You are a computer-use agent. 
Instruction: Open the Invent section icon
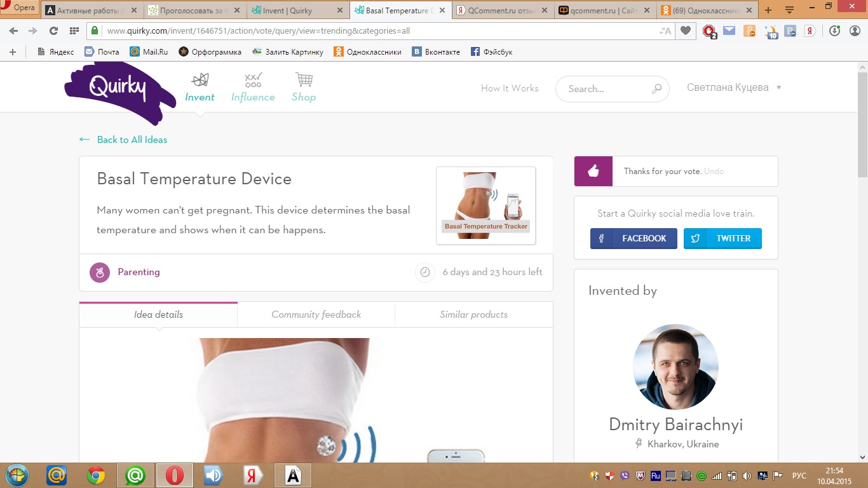point(200,80)
